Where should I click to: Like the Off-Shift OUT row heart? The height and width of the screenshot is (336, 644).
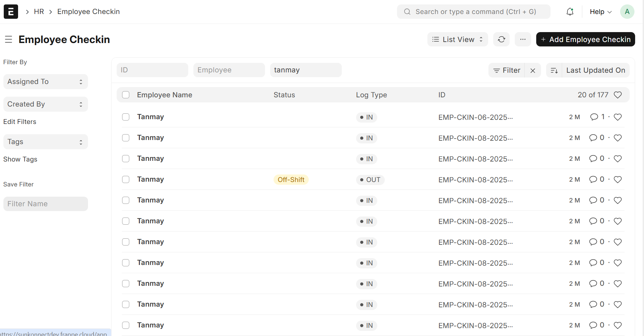[x=618, y=180]
